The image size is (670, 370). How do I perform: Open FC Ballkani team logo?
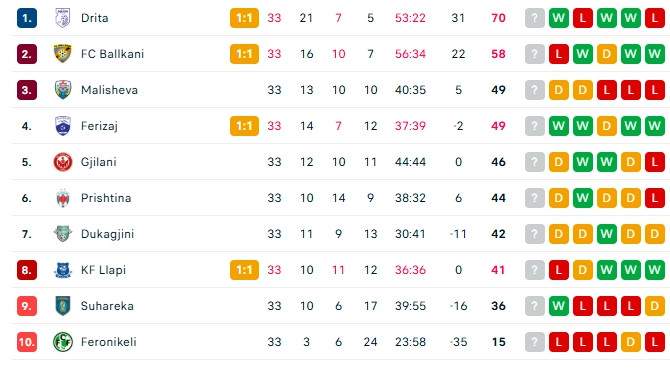[x=63, y=54]
